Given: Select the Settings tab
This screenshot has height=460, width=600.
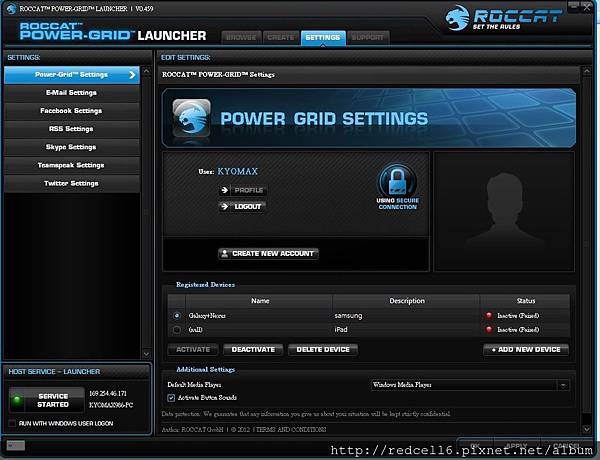Looking at the screenshot, I should (323, 38).
